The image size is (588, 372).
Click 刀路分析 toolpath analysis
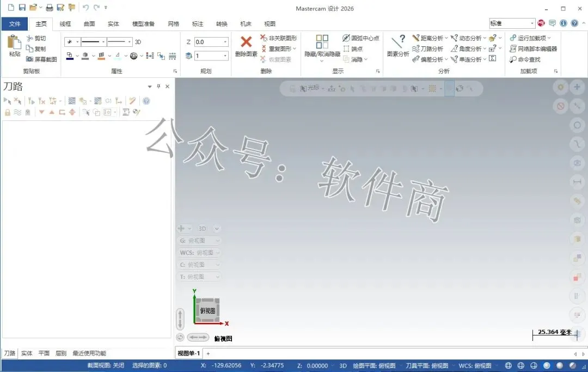[x=428, y=49]
